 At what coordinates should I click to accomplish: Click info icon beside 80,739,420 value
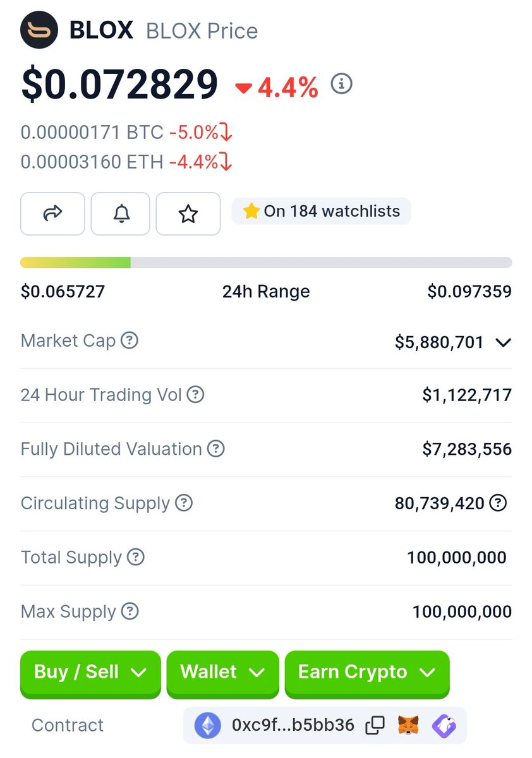pyautogui.click(x=499, y=503)
